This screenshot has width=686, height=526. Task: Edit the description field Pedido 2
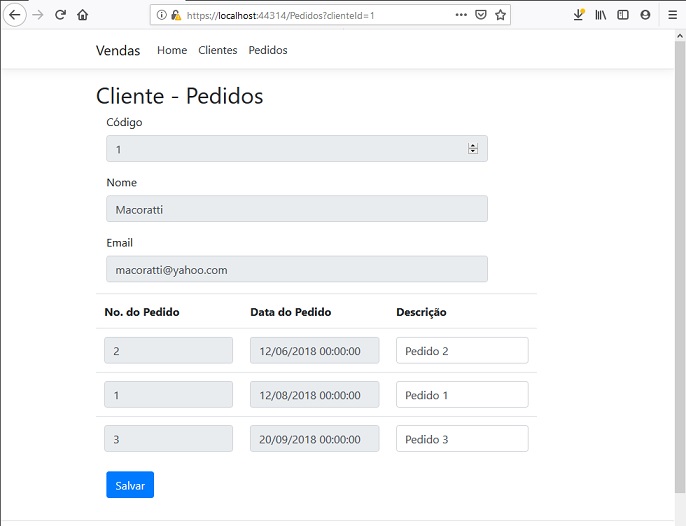point(462,351)
